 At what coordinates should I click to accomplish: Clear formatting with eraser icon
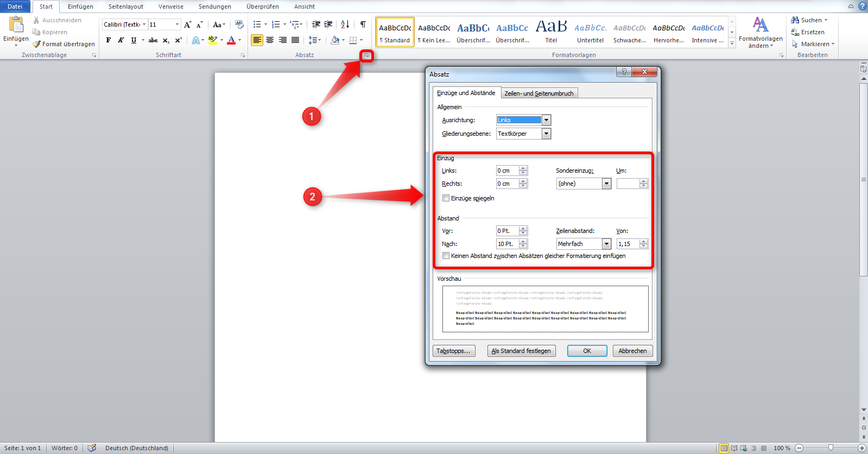pos(239,24)
